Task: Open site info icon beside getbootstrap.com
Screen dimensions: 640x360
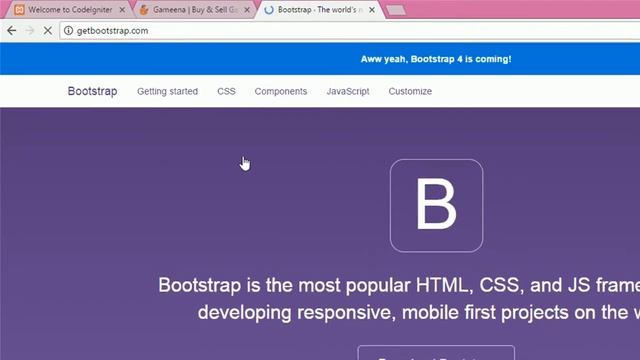Action: click(x=69, y=31)
